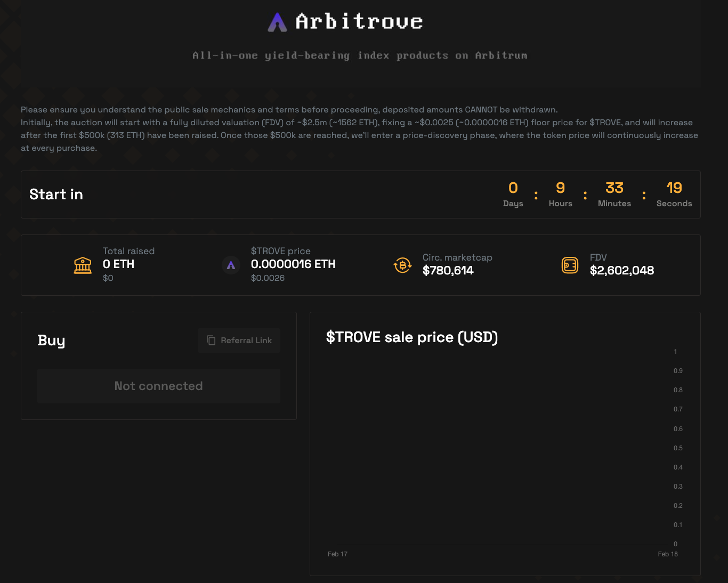Click the copy icon in Referral Link

211,341
